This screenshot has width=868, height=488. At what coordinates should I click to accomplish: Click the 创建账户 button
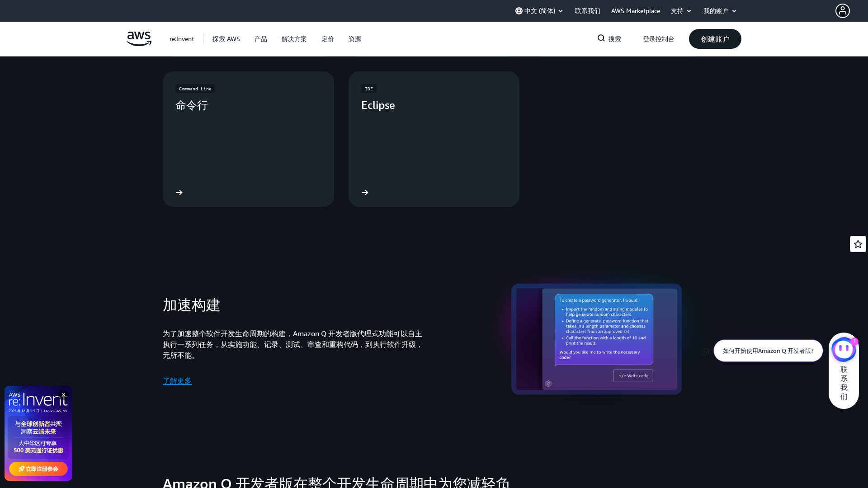pyautogui.click(x=715, y=39)
